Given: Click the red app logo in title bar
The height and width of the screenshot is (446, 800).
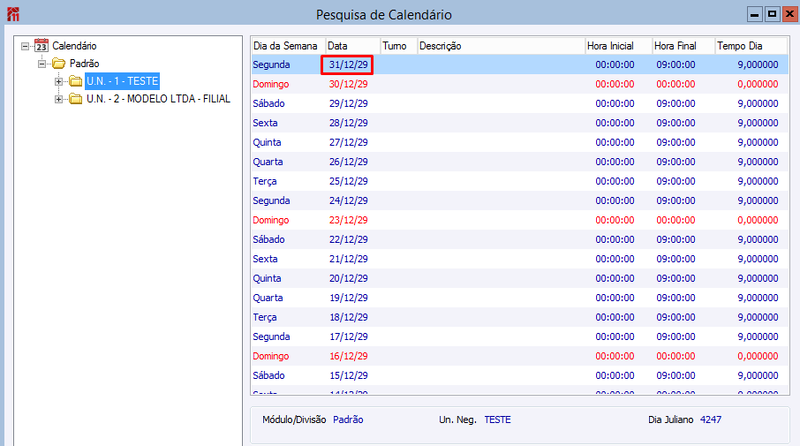Looking at the screenshot, I should [x=13, y=14].
